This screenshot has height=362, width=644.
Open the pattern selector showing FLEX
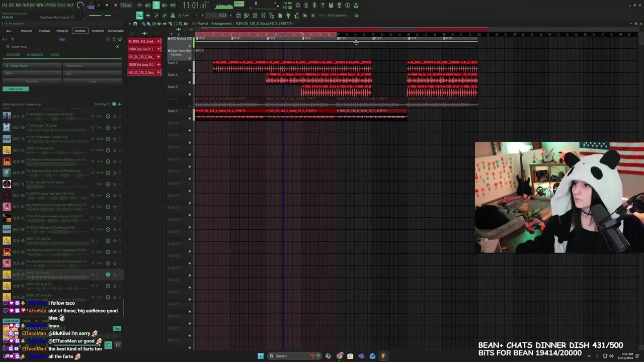pyautogui.click(x=216, y=16)
